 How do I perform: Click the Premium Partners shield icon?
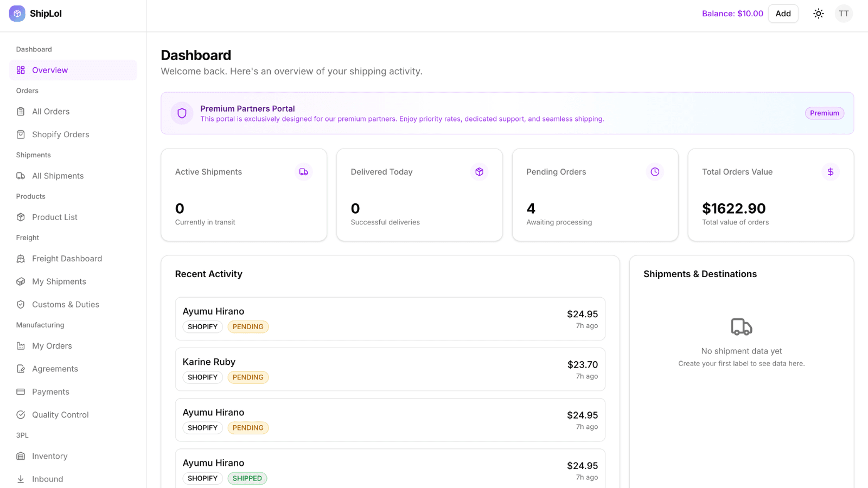[x=182, y=113]
